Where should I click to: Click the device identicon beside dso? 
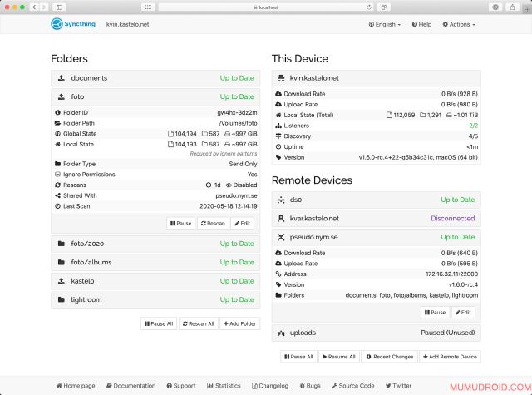[281, 200]
